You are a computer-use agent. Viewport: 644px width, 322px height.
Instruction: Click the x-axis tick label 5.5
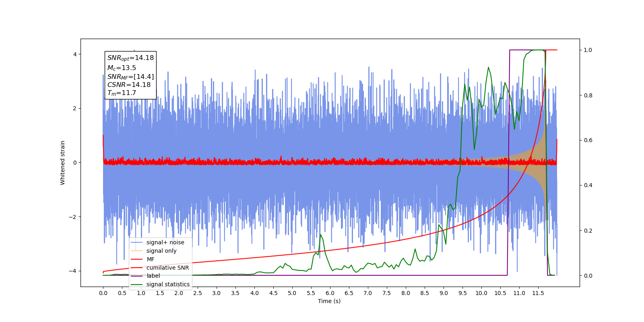point(311,293)
